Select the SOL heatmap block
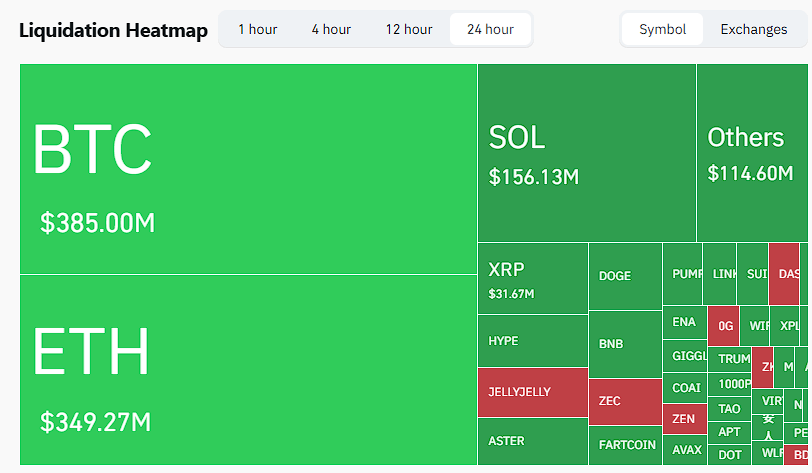Viewport: 812px width, 473px height. coord(586,153)
